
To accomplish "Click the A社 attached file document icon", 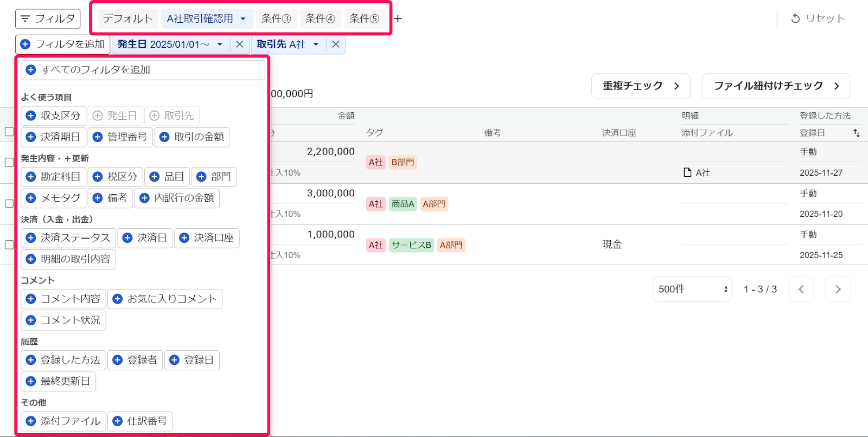I will click(x=687, y=172).
